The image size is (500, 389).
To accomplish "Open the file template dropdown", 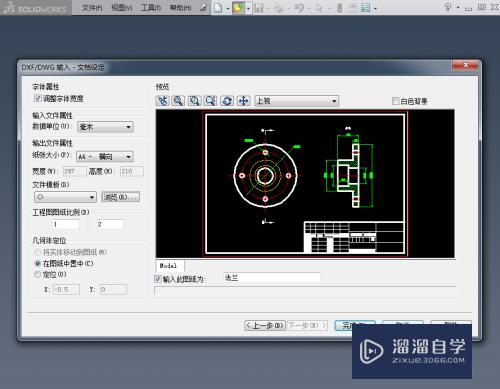I will (65, 197).
